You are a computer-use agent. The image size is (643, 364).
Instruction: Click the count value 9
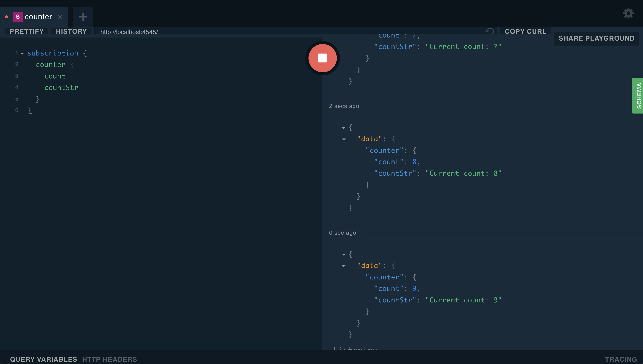414,288
